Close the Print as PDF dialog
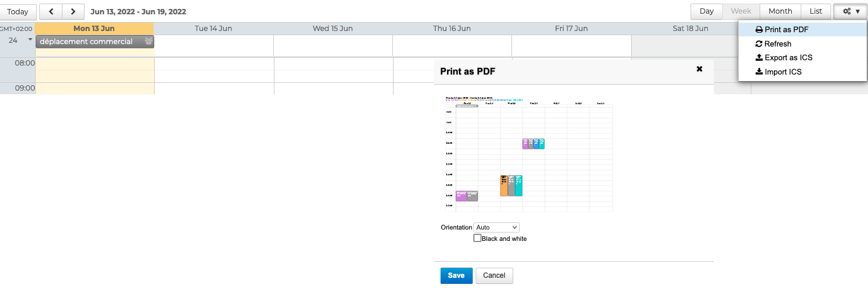The height and width of the screenshot is (288, 868). tap(700, 69)
